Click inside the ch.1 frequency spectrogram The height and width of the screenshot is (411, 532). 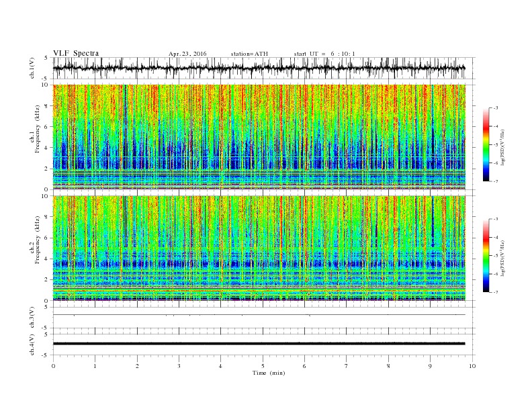click(x=259, y=137)
